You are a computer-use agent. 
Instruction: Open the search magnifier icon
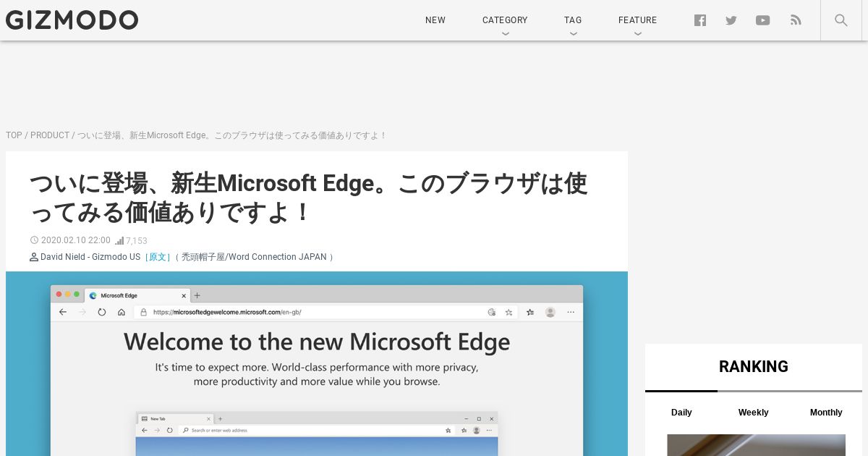coord(841,20)
